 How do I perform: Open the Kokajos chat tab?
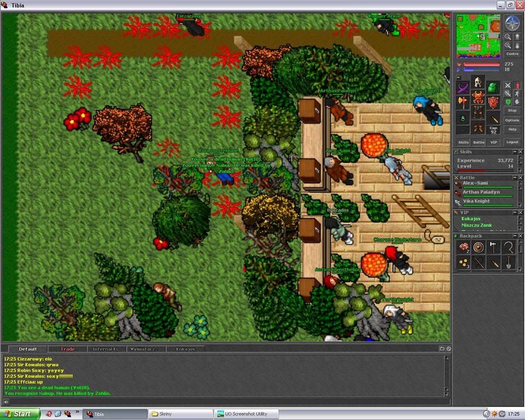(x=185, y=349)
